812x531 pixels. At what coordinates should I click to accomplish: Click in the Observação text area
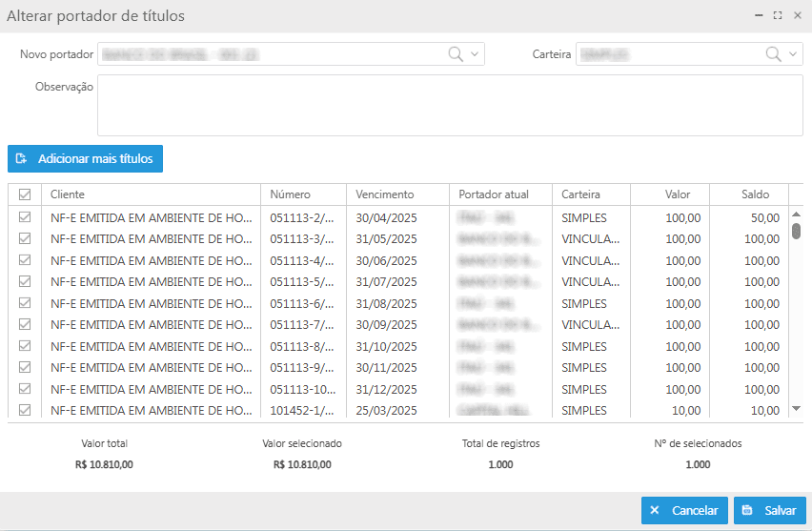pyautogui.click(x=450, y=105)
